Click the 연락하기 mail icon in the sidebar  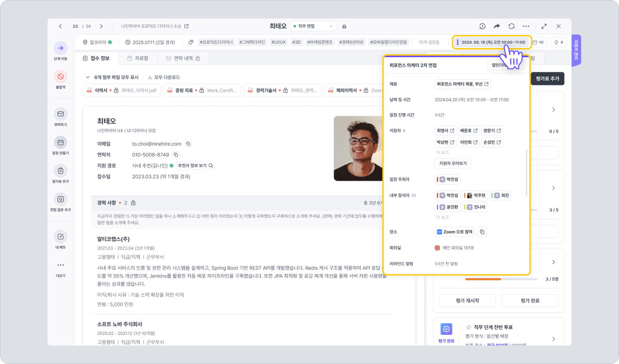click(61, 114)
